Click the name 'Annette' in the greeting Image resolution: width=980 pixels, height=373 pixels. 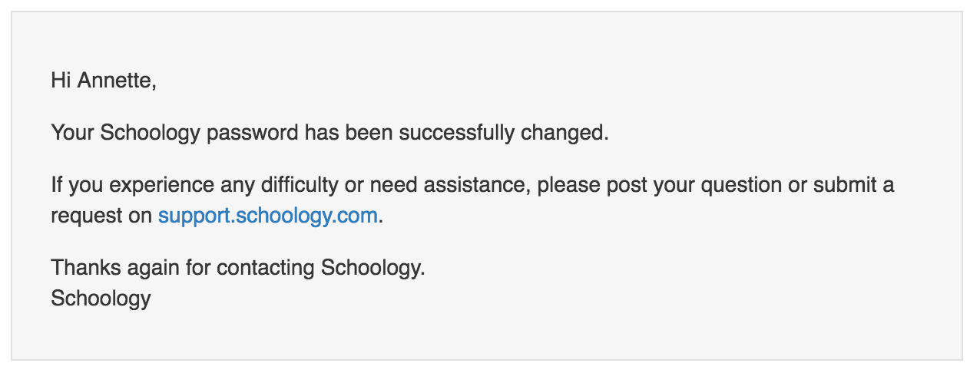tap(117, 80)
